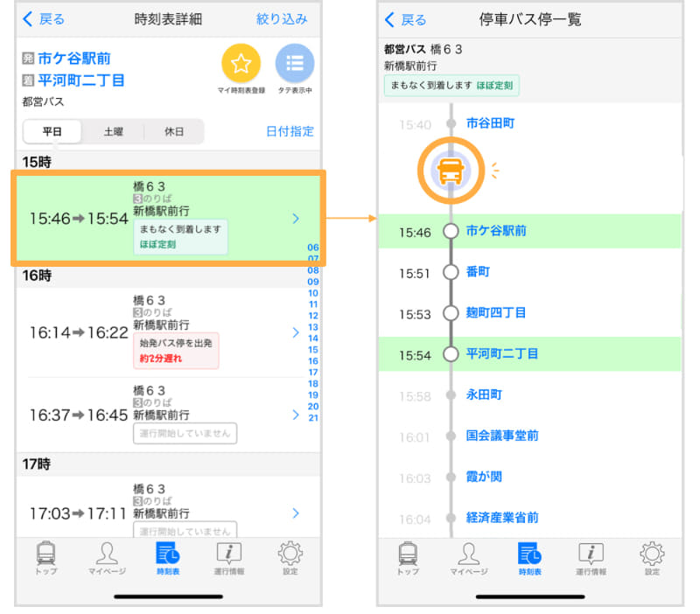Tap the star icon to register my timetable
The image size is (700, 614).
tap(241, 63)
